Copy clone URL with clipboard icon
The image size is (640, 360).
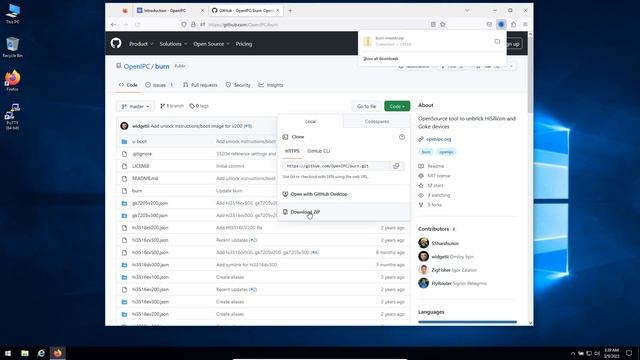click(396, 166)
